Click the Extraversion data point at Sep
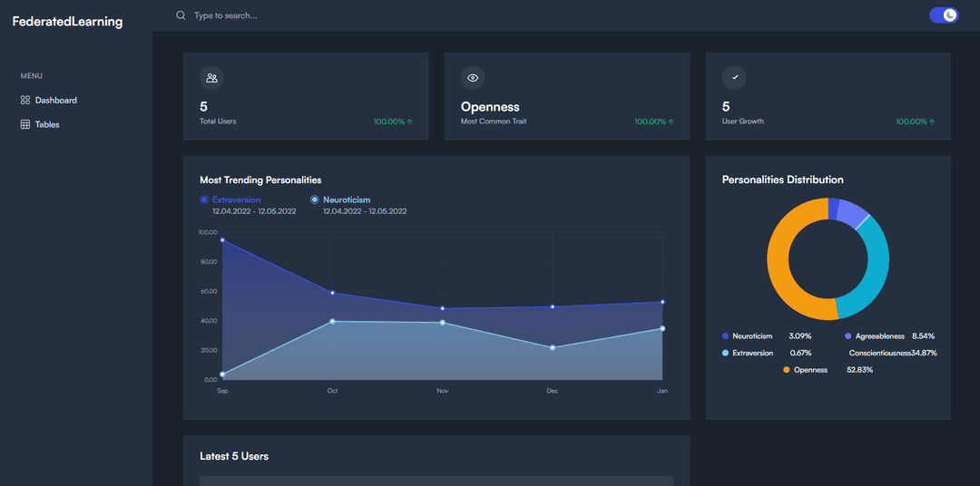This screenshot has width=980, height=486. (222, 240)
